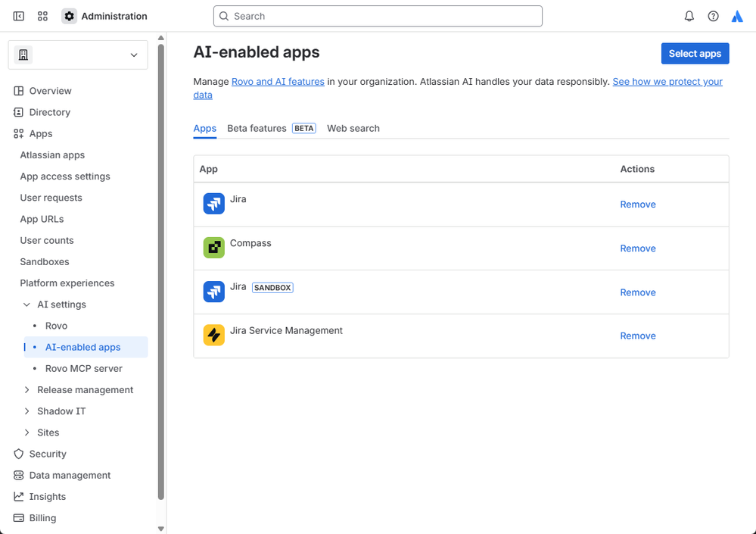
Task: Click the Administration gear icon
Action: point(69,16)
